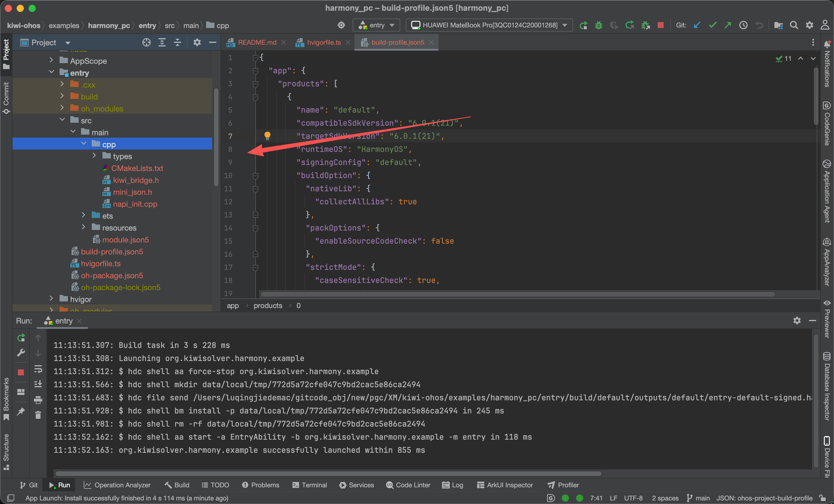The height and width of the screenshot is (504, 834).
Task: Select CMakeLists.txt in project tree
Action: [137, 168]
